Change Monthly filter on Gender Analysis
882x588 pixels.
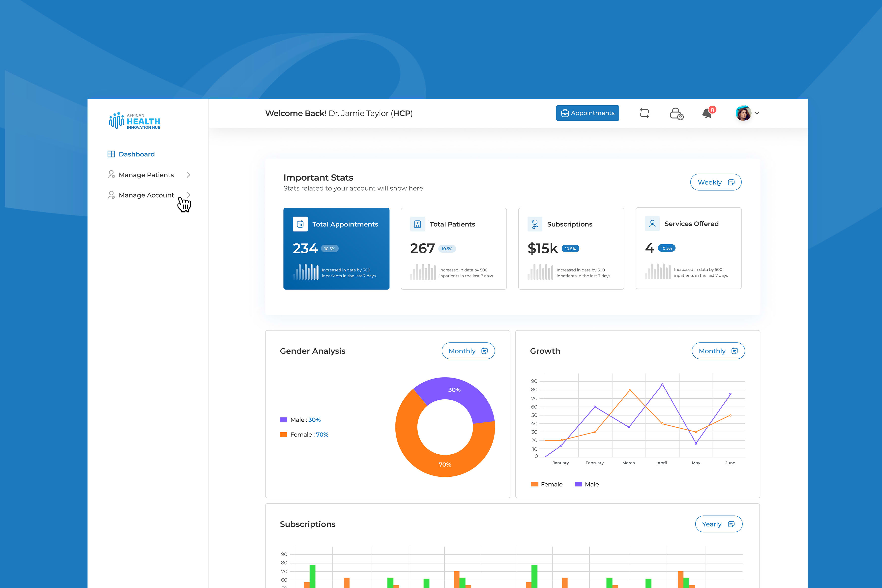coord(468,351)
